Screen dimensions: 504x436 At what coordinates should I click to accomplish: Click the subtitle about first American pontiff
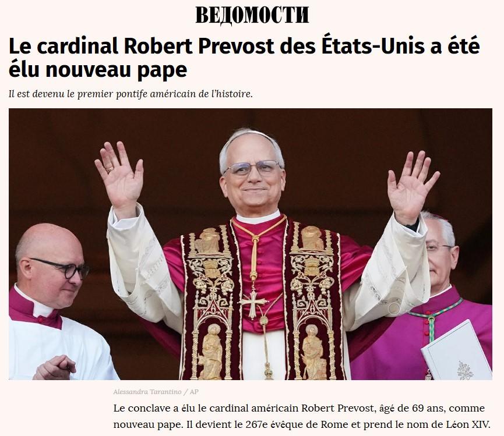click(x=131, y=94)
